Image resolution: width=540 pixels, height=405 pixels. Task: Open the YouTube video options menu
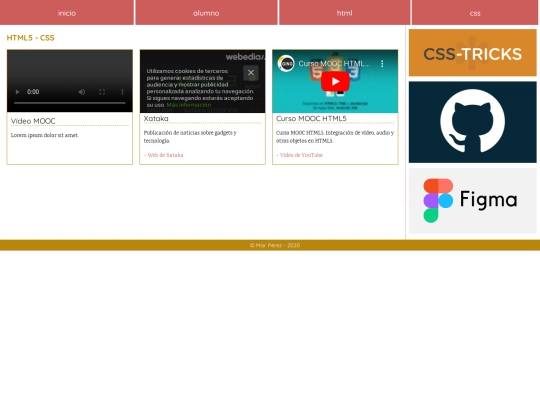click(x=382, y=64)
